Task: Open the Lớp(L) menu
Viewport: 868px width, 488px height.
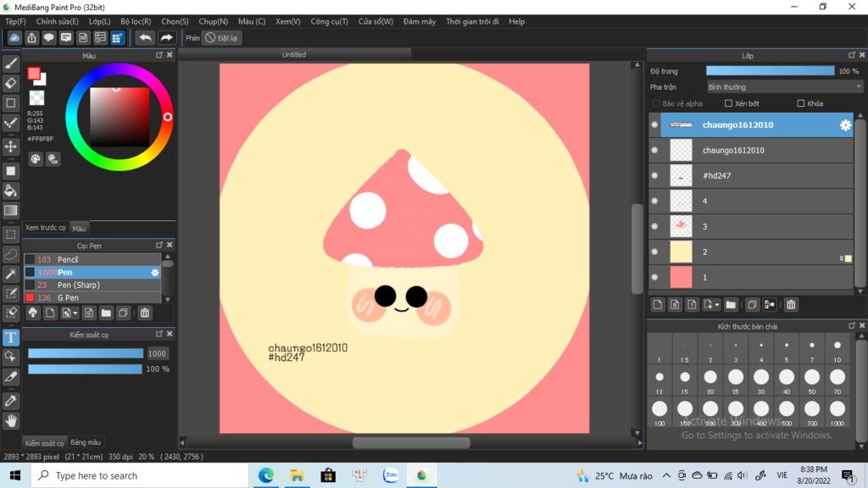Action: coord(100,21)
